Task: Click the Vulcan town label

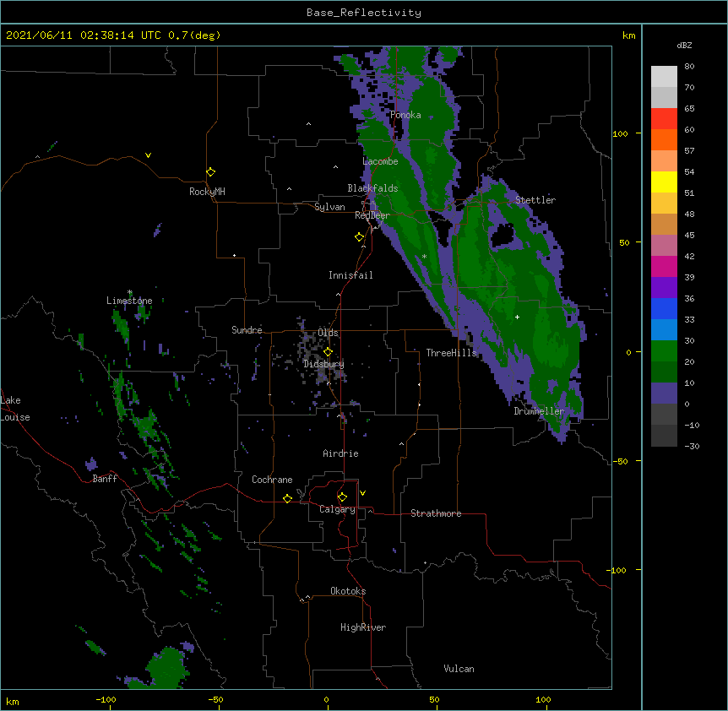Action: click(x=459, y=669)
